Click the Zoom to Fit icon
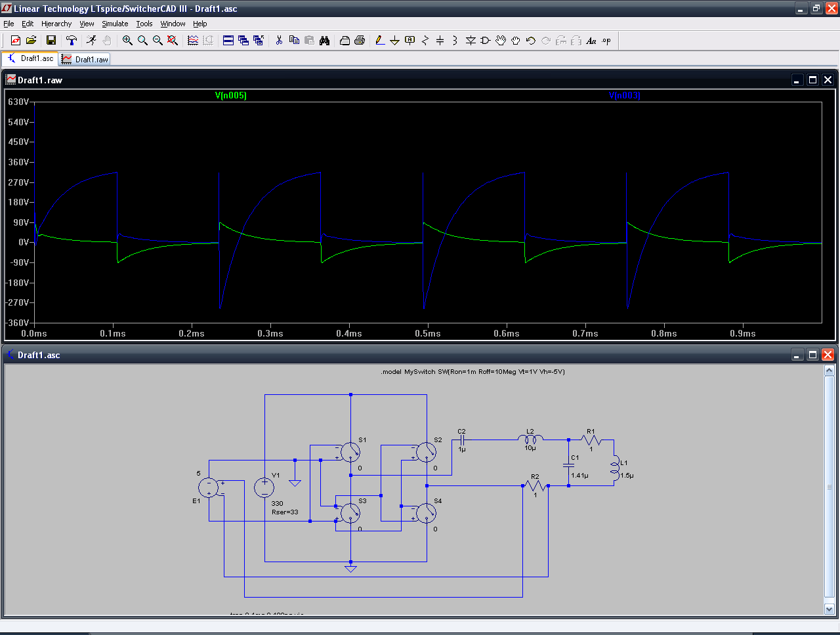 click(173, 41)
